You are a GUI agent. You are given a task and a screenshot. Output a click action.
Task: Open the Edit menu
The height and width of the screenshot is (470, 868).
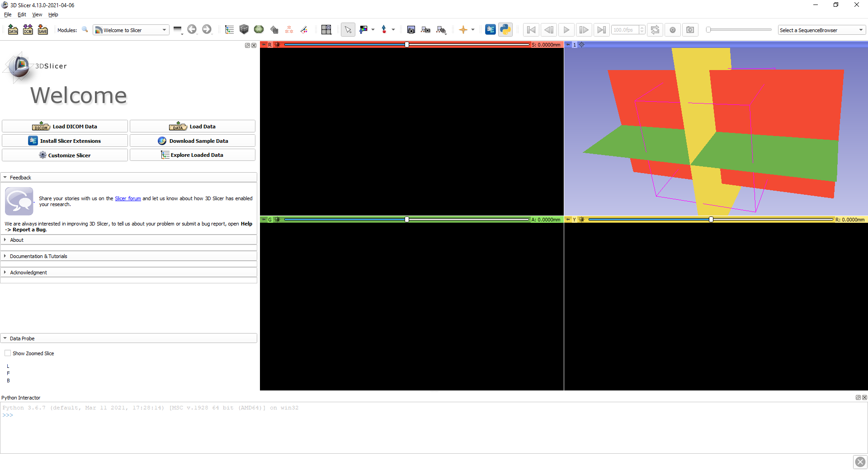click(22, 14)
